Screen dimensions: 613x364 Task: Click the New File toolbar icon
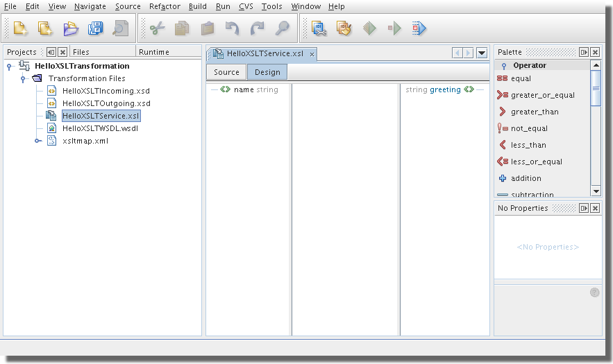(20, 28)
